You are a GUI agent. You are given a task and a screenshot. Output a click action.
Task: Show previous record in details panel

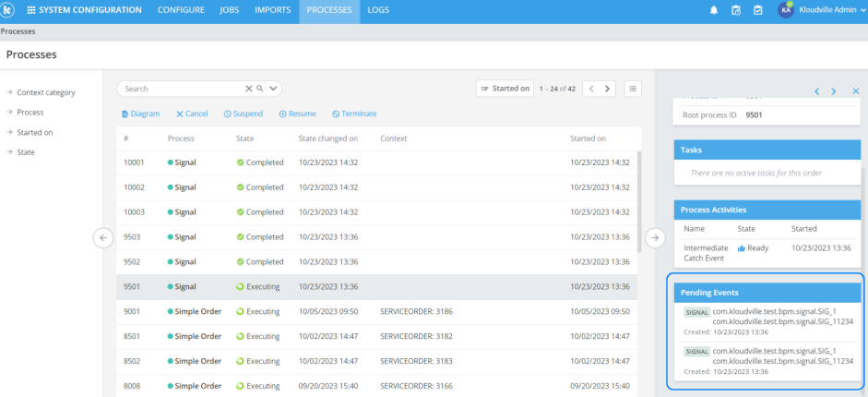pos(816,91)
